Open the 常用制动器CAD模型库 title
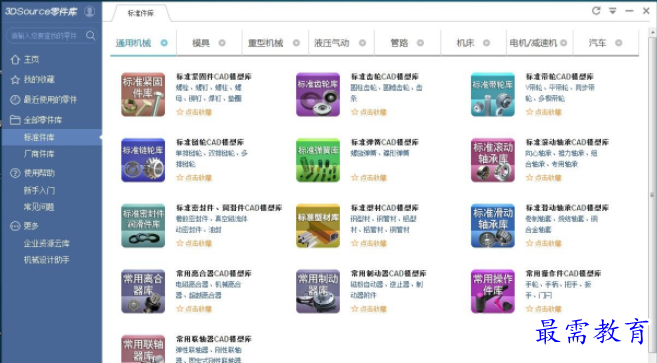Viewport: 657px width, 363px height. [388, 274]
